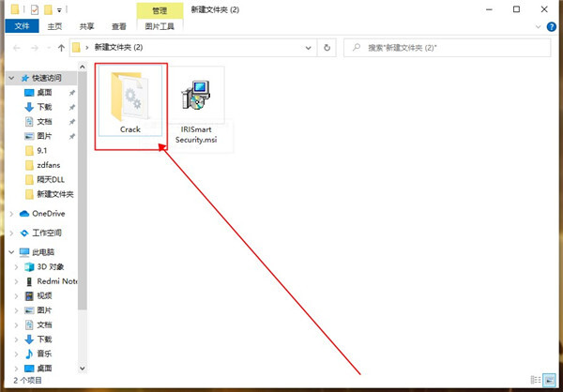Viewport: 563px width, 392px height.
Task: Select 视频 under 此电脑
Action: (44, 295)
